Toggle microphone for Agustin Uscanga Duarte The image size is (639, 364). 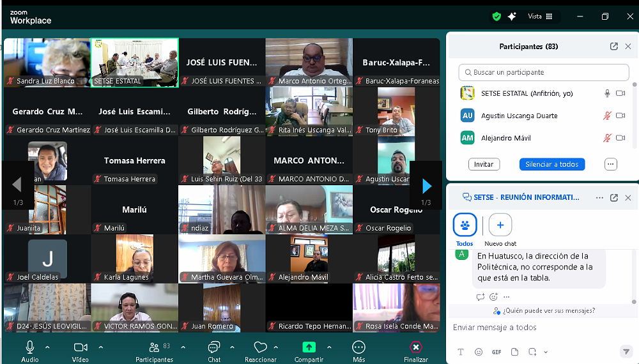click(x=607, y=116)
